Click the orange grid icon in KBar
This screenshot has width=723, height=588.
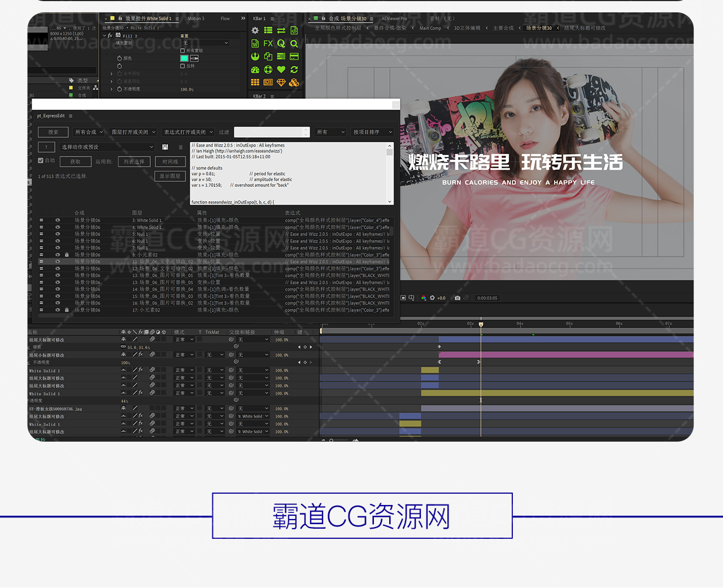point(255,82)
